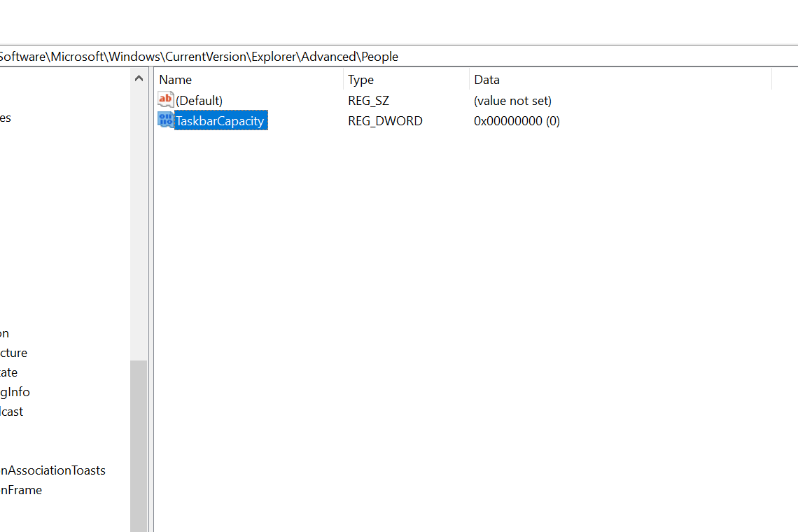Select the tree key ending in nFrame
This screenshot has height=532, width=798.
tap(22, 489)
